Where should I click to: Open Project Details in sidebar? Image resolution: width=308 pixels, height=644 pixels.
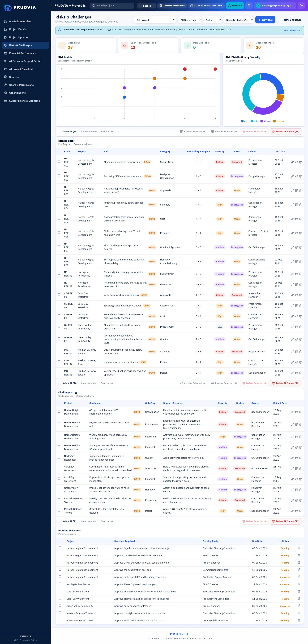pyautogui.click(x=26, y=29)
